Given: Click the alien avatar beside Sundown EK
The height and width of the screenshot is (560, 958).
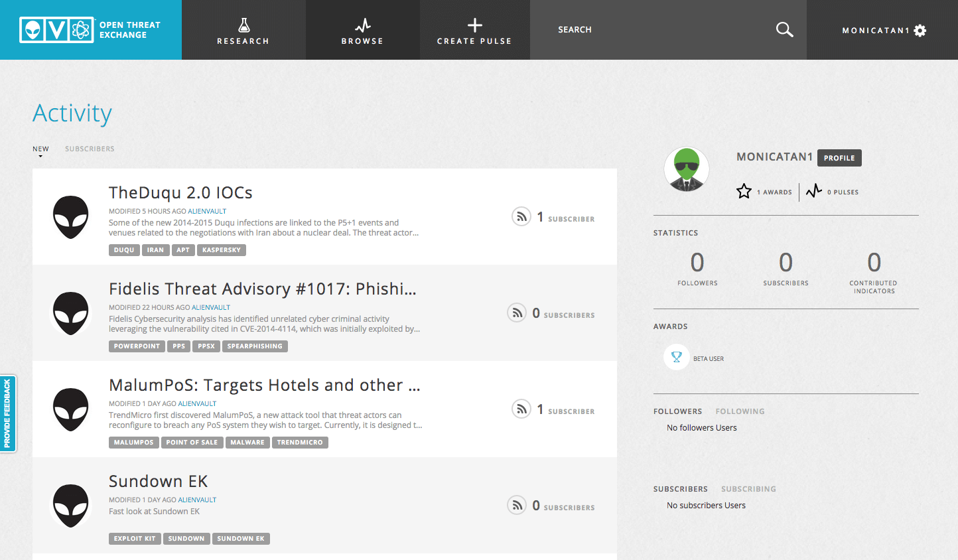Looking at the screenshot, I should coord(70,506).
